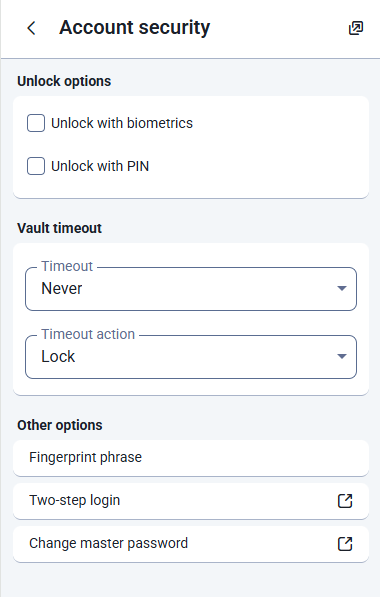Click the Unlock options section heading
Viewport: 380px width, 597px height.
[x=64, y=81]
